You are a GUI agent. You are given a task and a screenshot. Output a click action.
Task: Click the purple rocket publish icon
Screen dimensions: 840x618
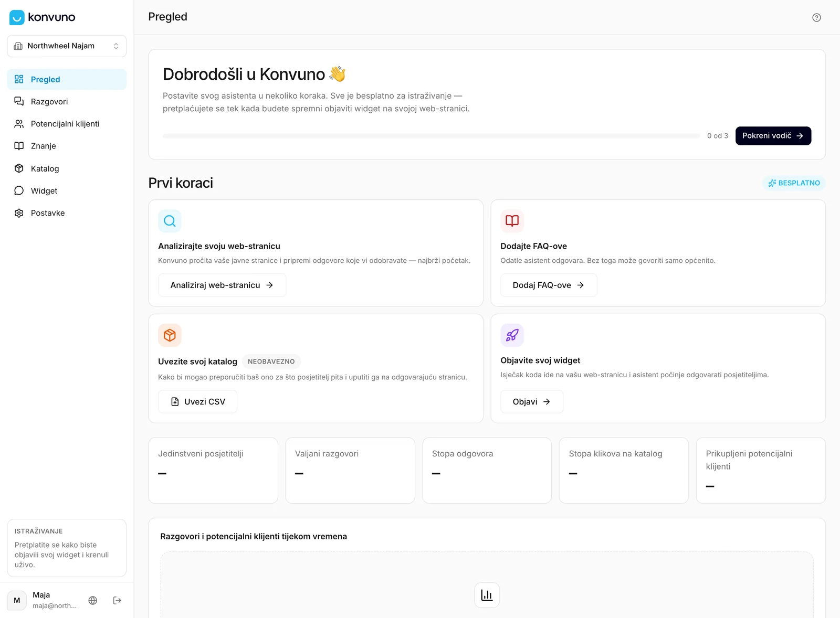point(512,335)
